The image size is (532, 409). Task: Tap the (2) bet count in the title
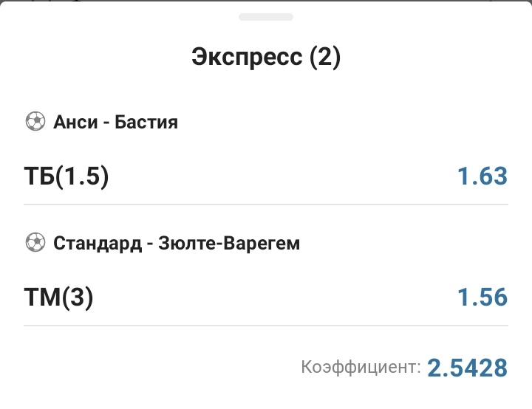(x=325, y=58)
